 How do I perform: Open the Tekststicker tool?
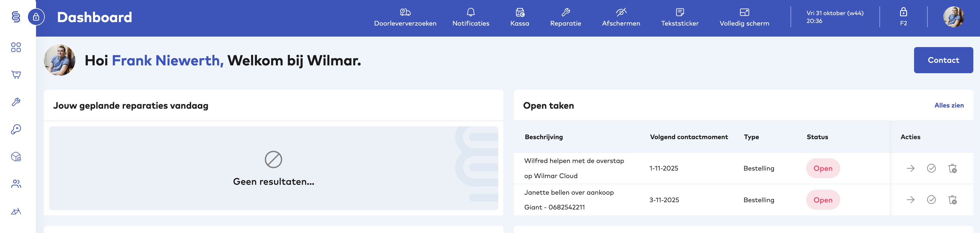tap(679, 17)
